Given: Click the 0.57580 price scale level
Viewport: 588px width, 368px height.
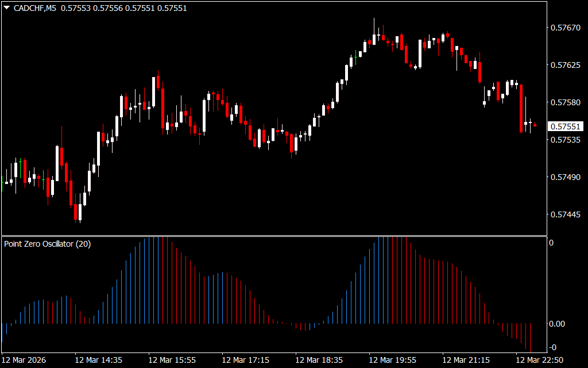Looking at the screenshot, I should [566, 102].
